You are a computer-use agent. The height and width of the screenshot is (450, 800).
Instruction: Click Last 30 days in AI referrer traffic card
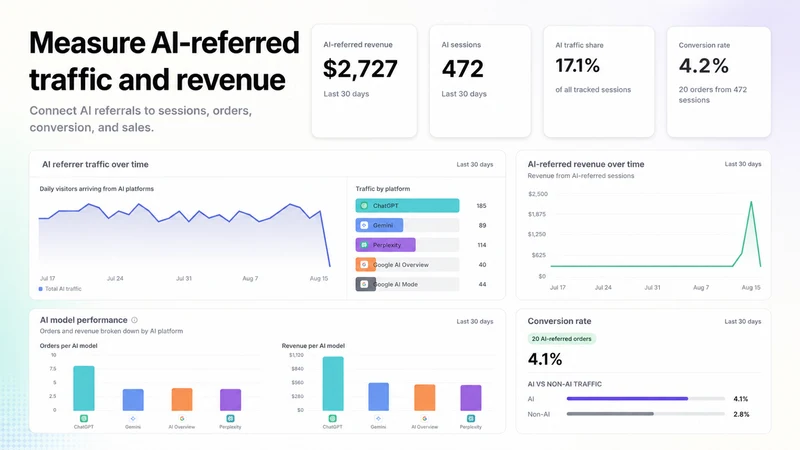(x=474, y=164)
